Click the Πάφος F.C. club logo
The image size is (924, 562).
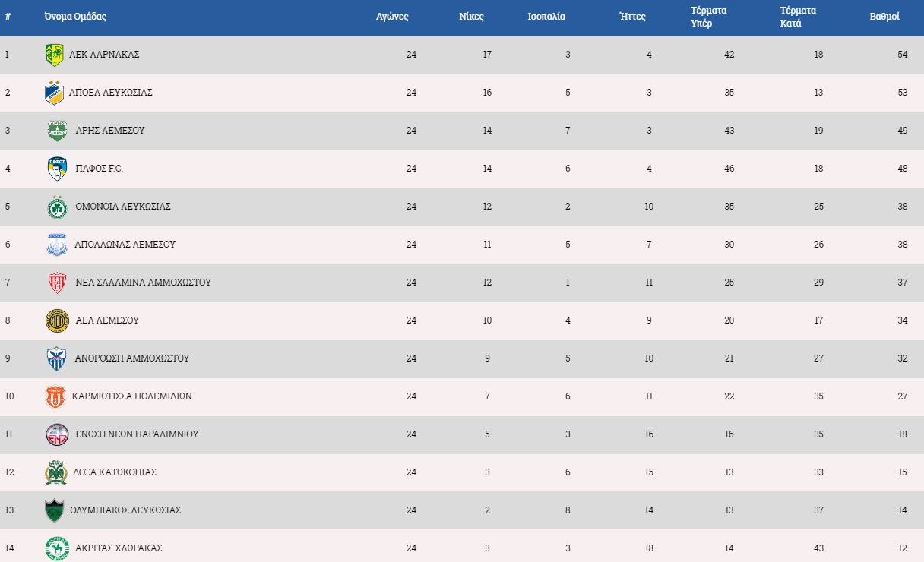tap(57, 169)
